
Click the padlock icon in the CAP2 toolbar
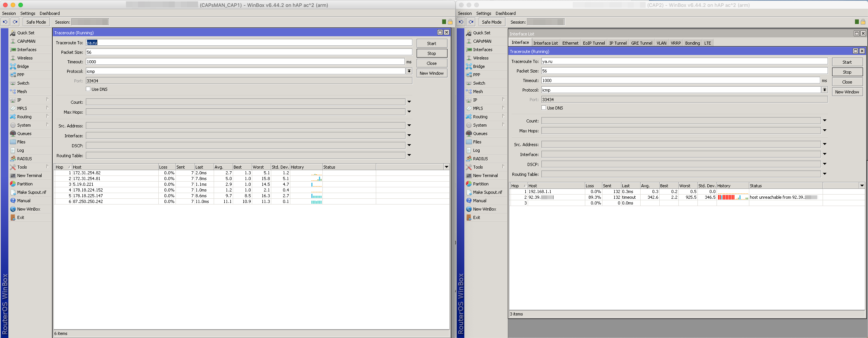tap(863, 22)
